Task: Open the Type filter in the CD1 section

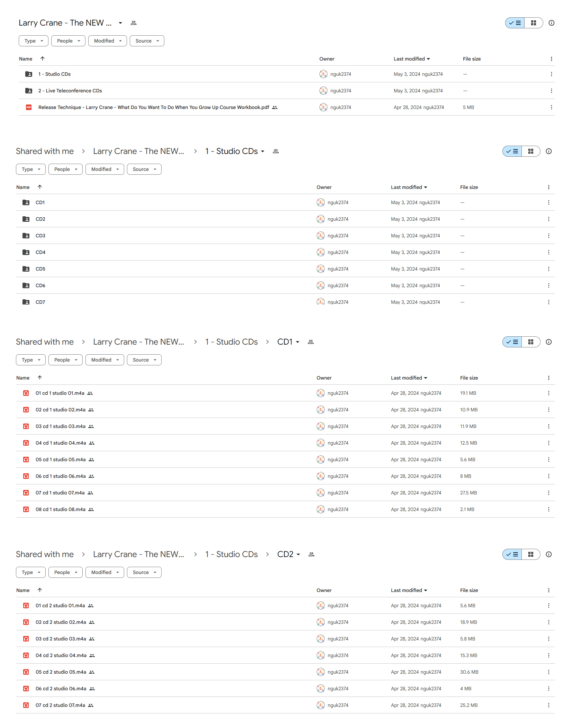Action: point(31,360)
